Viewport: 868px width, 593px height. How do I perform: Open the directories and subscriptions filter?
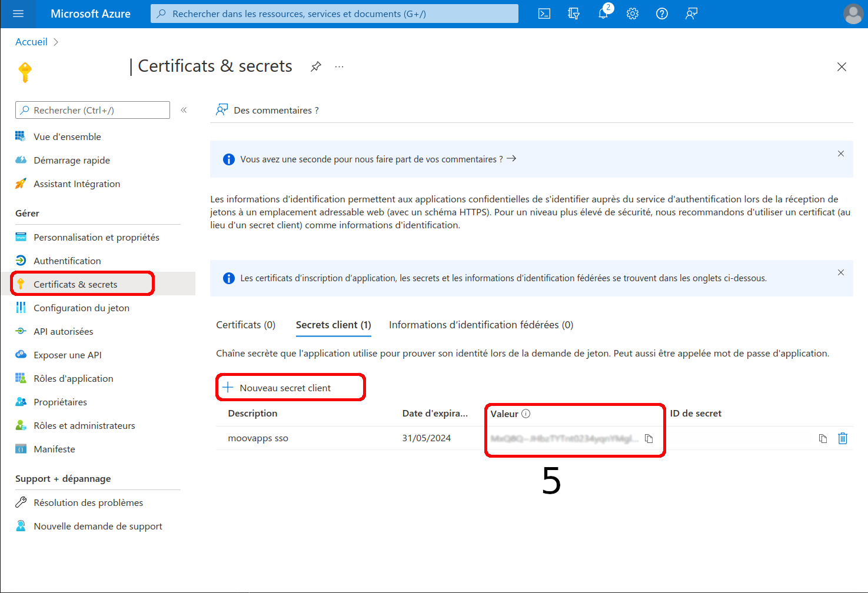click(x=574, y=14)
